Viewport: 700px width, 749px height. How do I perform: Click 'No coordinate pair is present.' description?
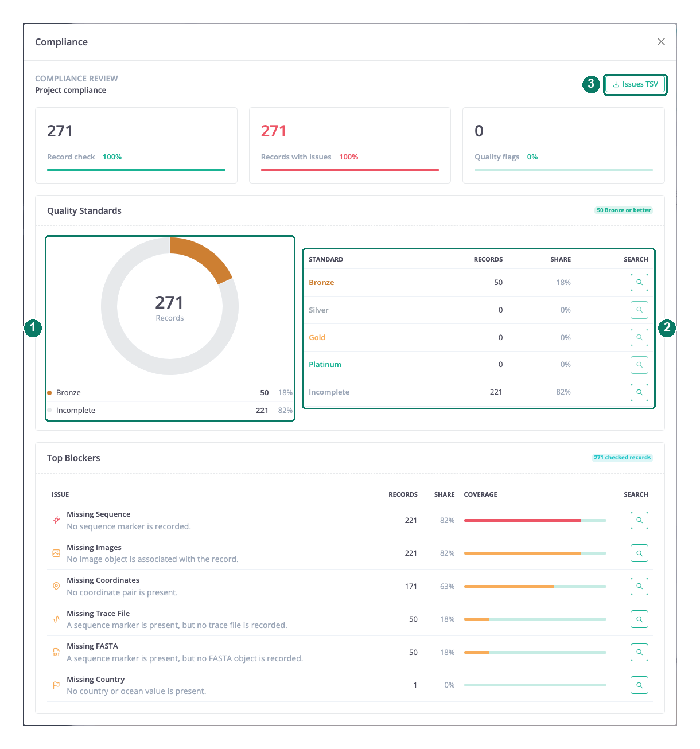(122, 592)
